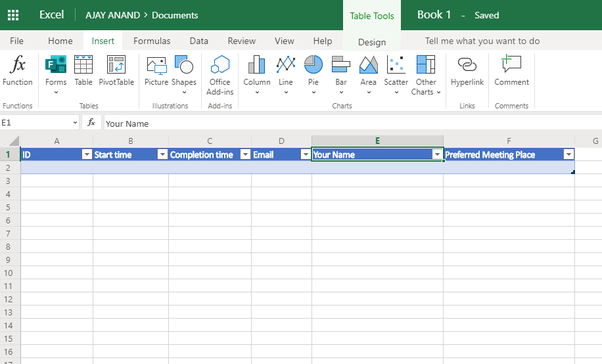Select row 2 header
The image size is (602, 364).
coord(8,168)
